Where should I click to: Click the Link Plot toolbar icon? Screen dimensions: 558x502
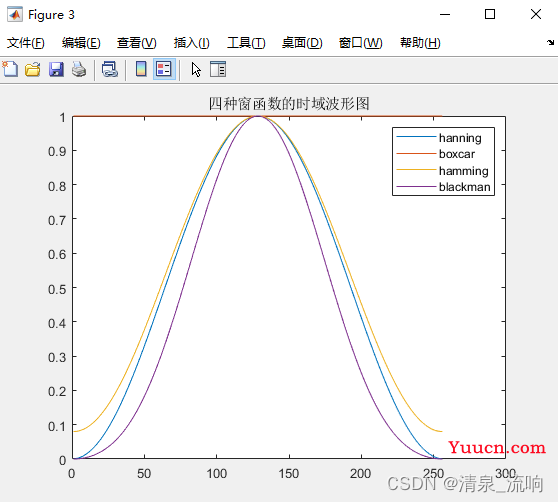[x=110, y=69]
